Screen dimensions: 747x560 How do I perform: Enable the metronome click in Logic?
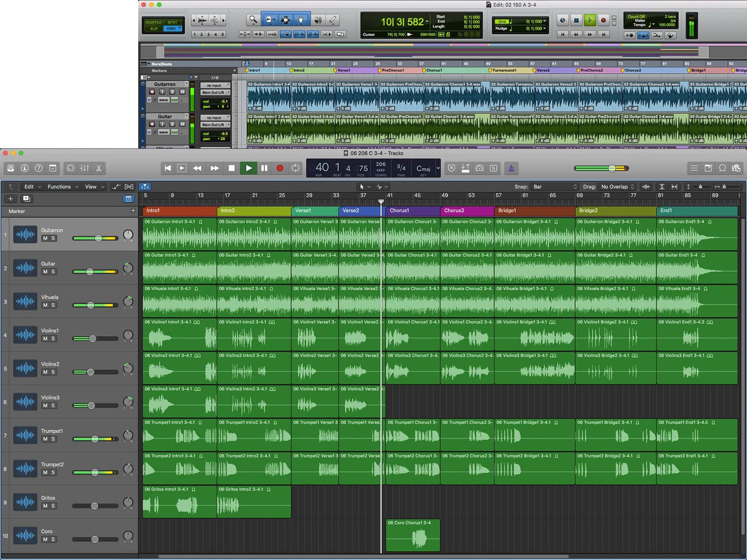[x=511, y=168]
